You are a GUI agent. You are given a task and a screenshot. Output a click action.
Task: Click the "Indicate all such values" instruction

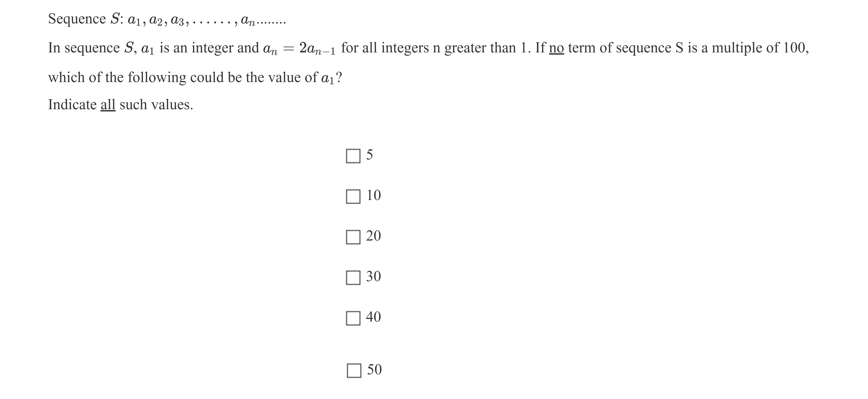tap(121, 105)
